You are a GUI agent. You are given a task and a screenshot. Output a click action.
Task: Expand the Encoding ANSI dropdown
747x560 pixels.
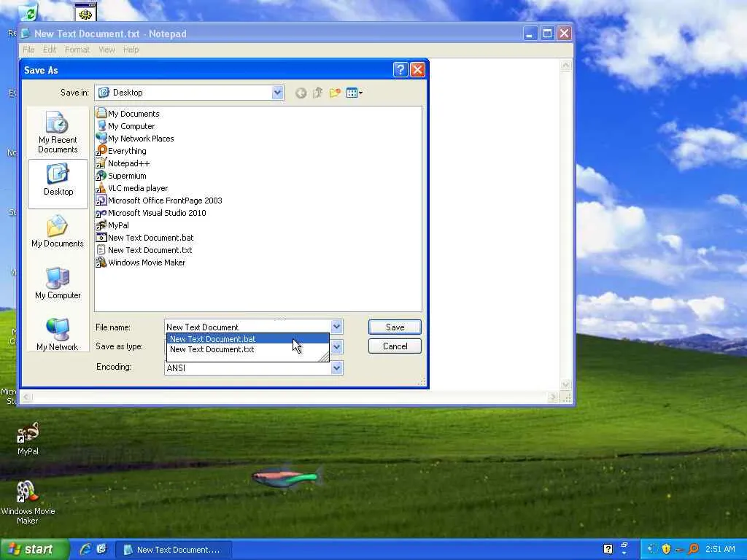point(337,367)
